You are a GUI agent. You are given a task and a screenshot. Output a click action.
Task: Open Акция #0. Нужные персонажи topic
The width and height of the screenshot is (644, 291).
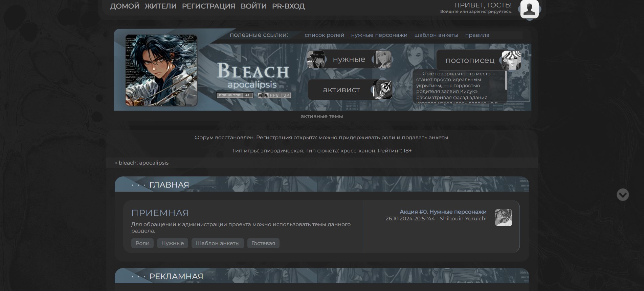(x=443, y=212)
